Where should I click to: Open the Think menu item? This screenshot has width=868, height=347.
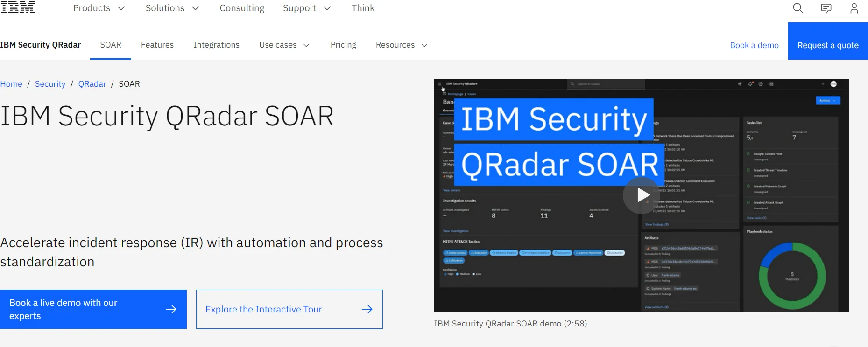click(x=363, y=8)
